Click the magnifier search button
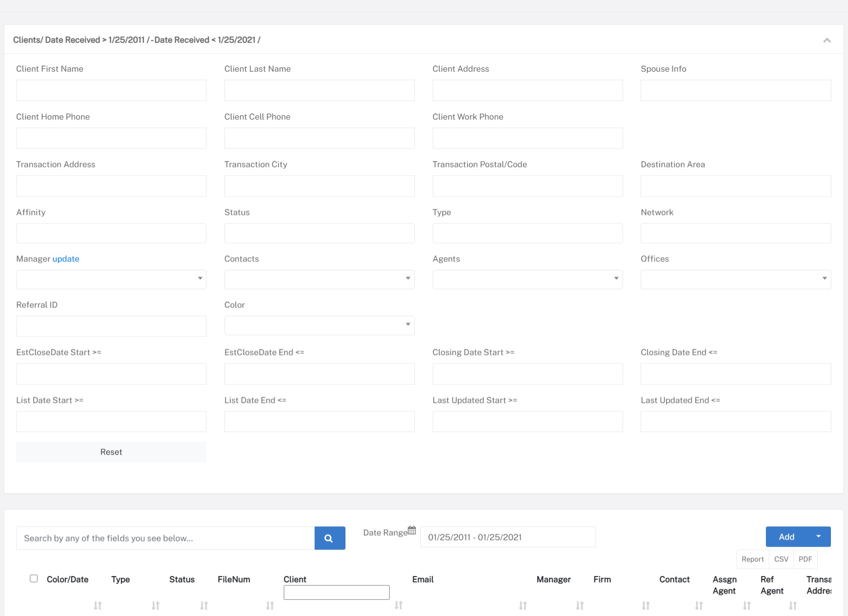This screenshot has height=616, width=848. pos(329,538)
